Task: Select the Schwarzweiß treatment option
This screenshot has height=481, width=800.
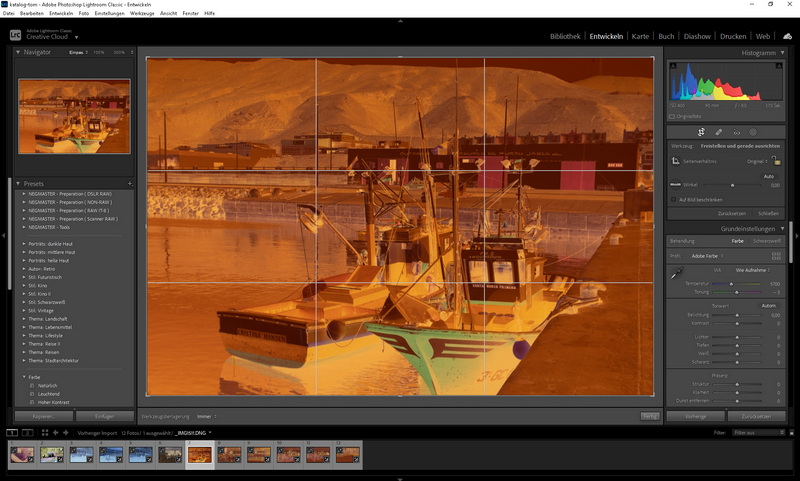Action: coord(766,241)
